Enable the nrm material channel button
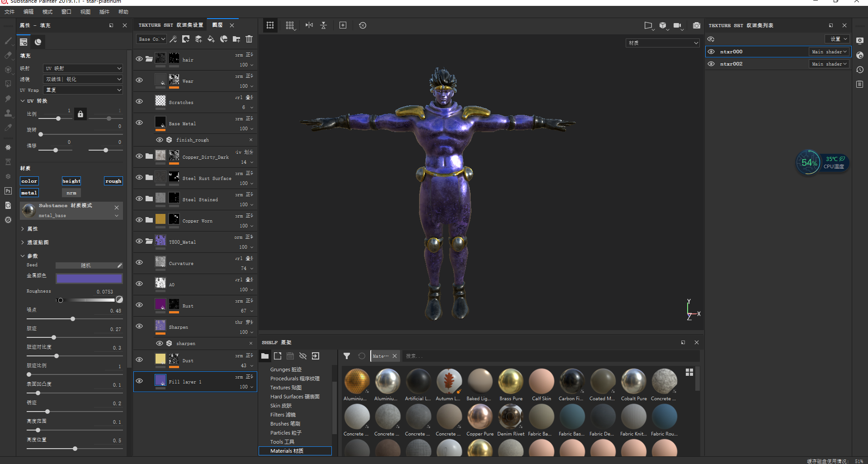Screen dimensions: 868x464 point(71,193)
